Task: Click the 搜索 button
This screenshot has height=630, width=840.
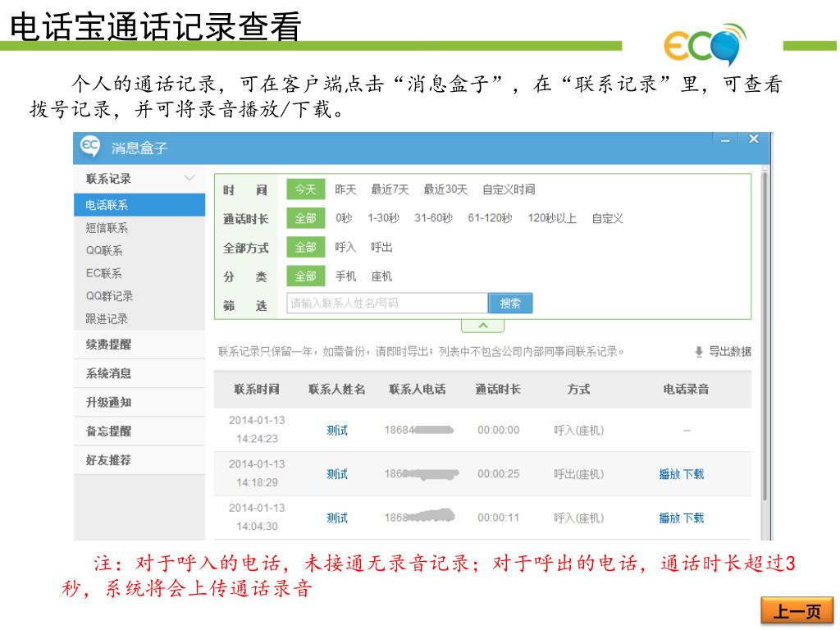Action: pos(510,304)
